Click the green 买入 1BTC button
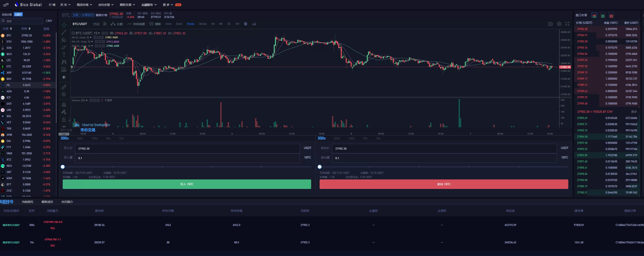The width and height of the screenshot is (644, 256). [187, 184]
